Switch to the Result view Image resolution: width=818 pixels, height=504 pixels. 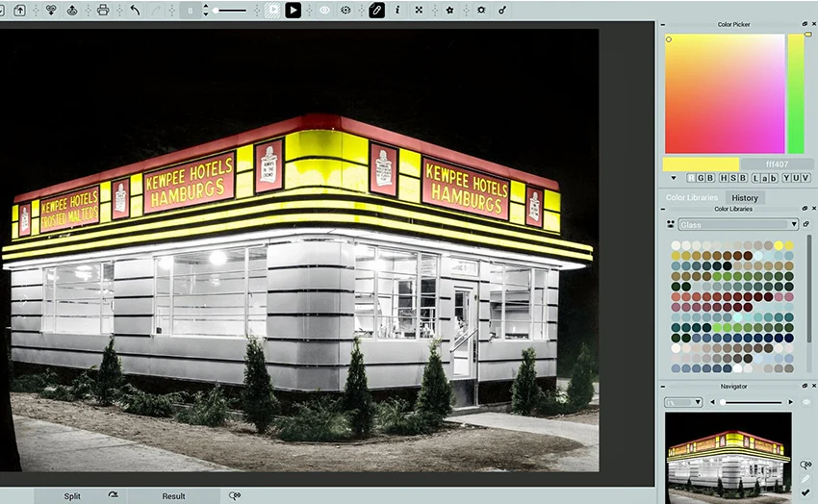[x=173, y=495]
